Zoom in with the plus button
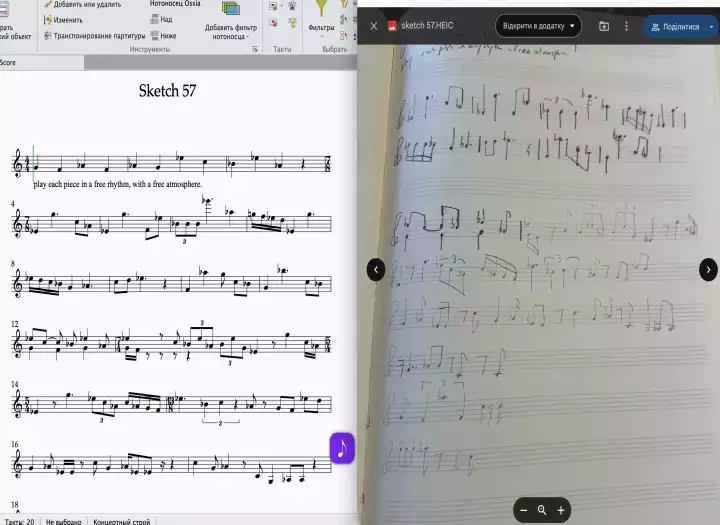The width and height of the screenshot is (720, 525). click(561, 510)
